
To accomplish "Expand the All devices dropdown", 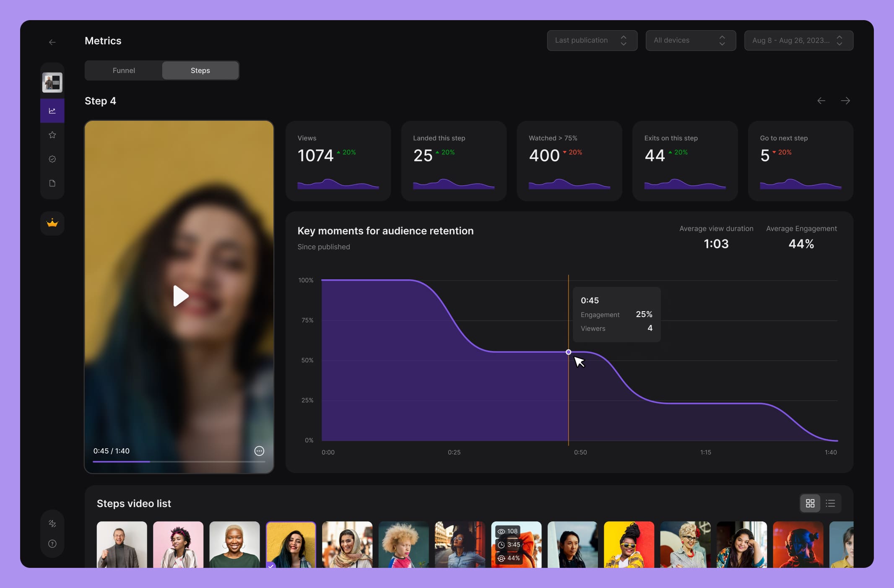I will (690, 40).
